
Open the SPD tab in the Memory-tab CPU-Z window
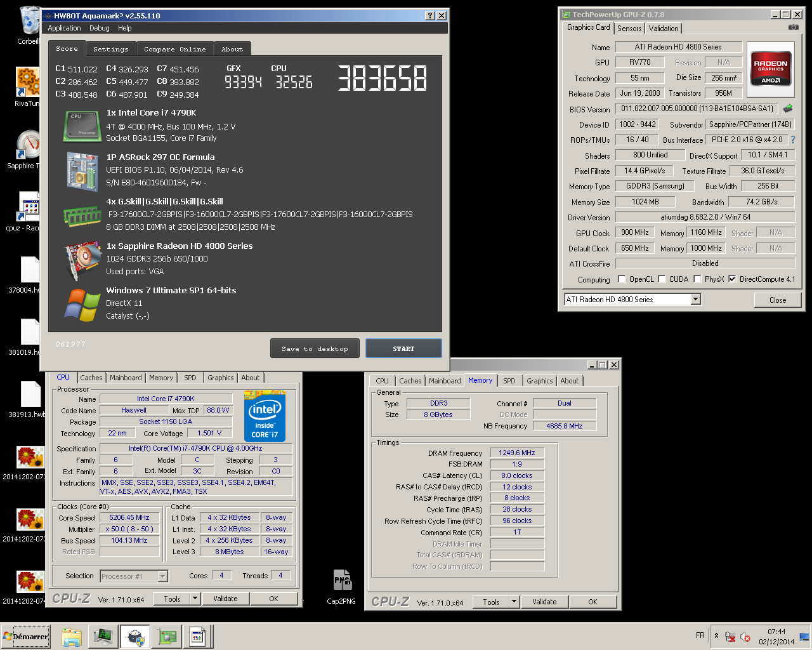(x=509, y=381)
